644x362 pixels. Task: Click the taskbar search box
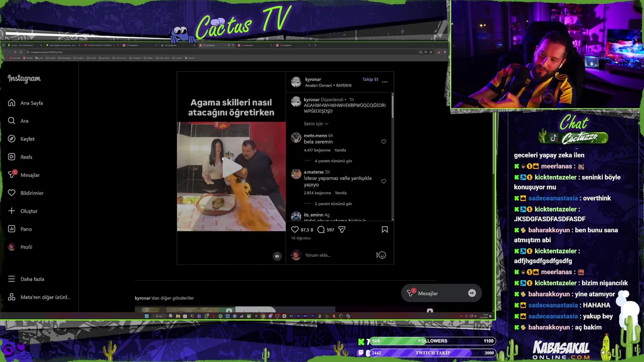159,316
